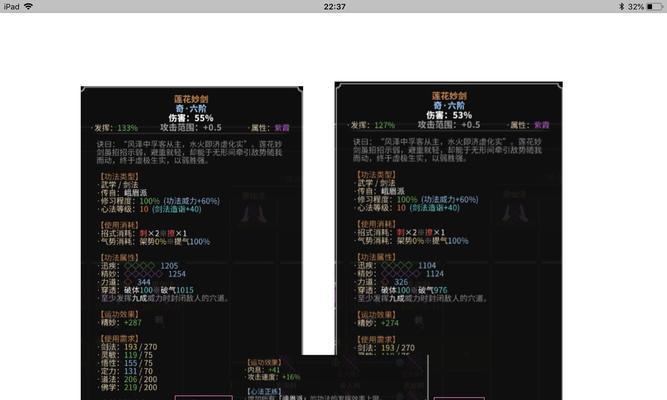Viewport: 667px width, 400px height.
Task: Tap the right card's 迅疾 value 1104
Action: pyautogui.click(x=427, y=265)
